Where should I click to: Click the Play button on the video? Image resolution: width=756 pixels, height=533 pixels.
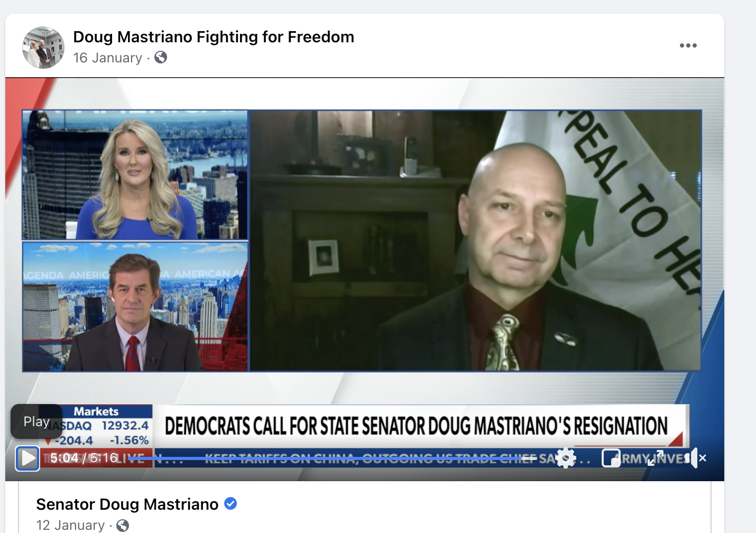[27, 458]
